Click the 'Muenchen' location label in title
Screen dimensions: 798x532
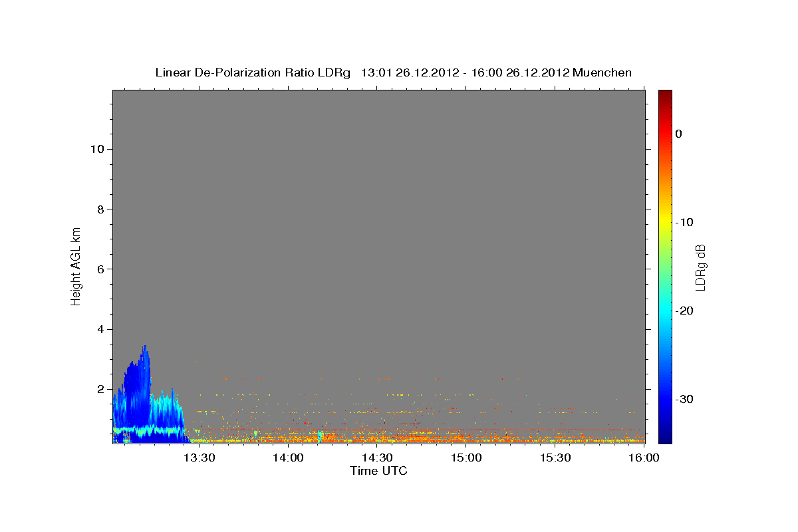pyautogui.click(x=602, y=72)
